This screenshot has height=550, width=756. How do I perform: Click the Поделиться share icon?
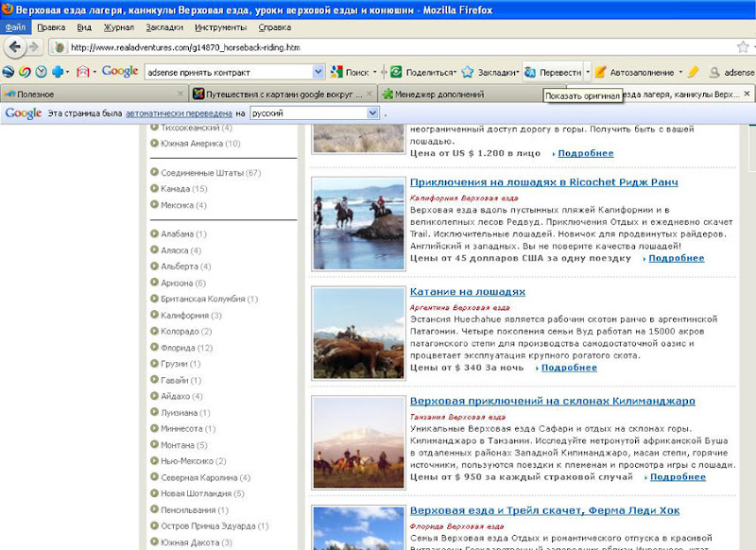[396, 73]
